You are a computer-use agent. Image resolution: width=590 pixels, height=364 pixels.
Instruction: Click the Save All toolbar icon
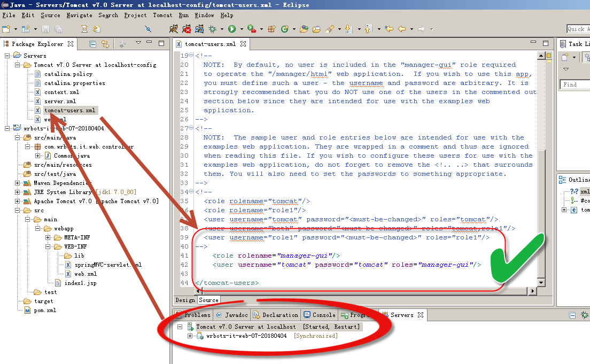[58, 29]
